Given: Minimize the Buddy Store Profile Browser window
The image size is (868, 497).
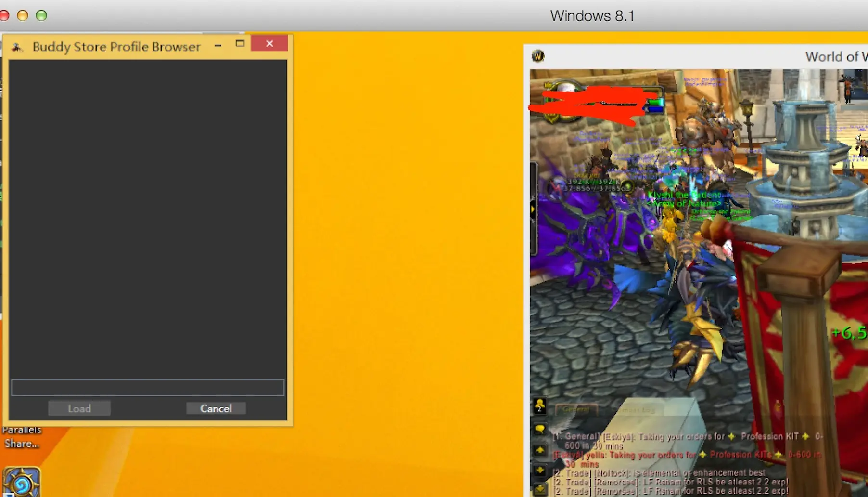Looking at the screenshot, I should click(x=218, y=45).
